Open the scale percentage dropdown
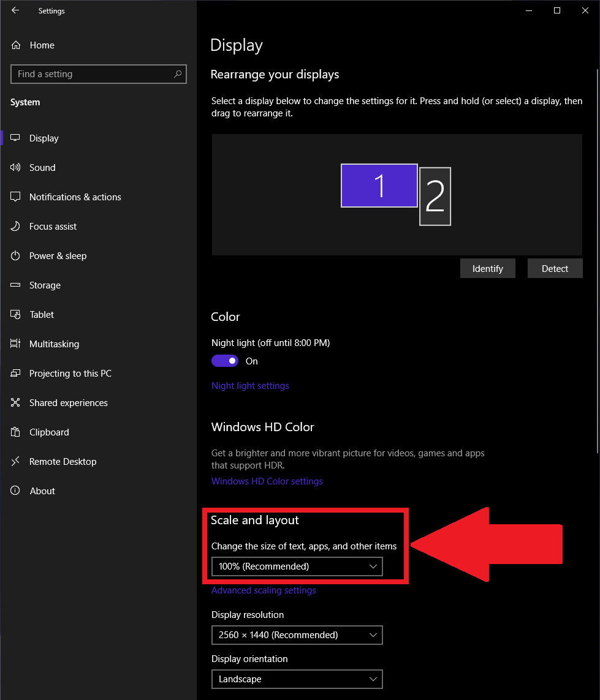Image resolution: width=600 pixels, height=700 pixels. point(297,566)
